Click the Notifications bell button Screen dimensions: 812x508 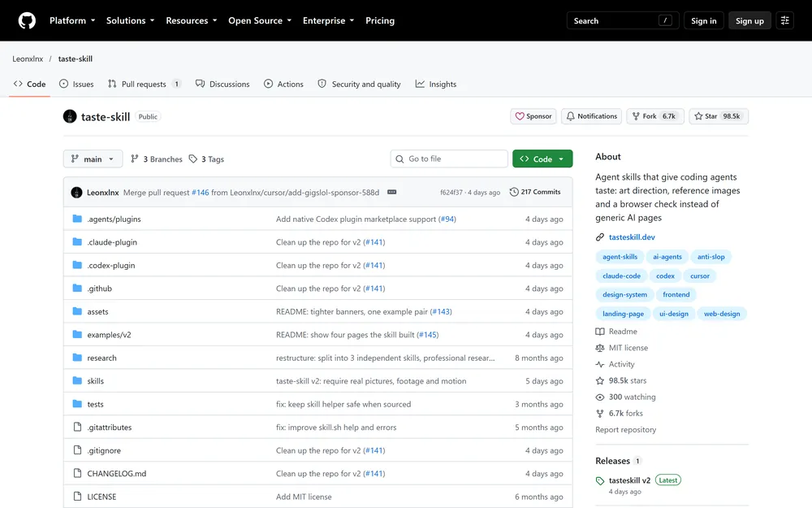pyautogui.click(x=591, y=116)
